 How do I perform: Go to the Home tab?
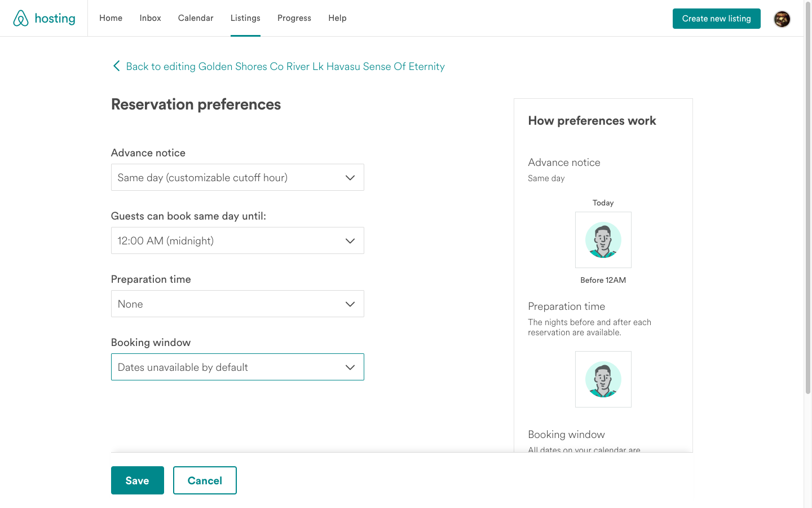click(111, 18)
